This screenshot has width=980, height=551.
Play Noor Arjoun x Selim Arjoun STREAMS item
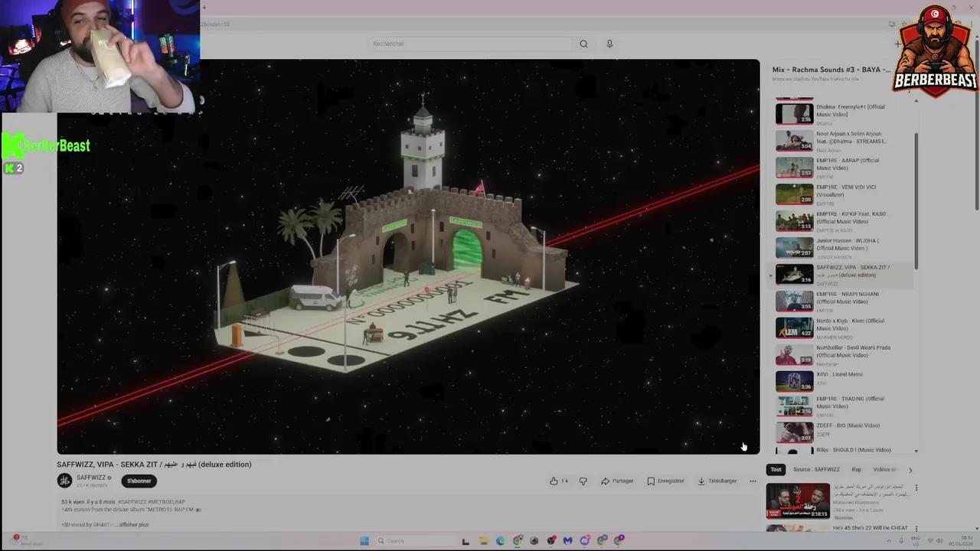842,141
